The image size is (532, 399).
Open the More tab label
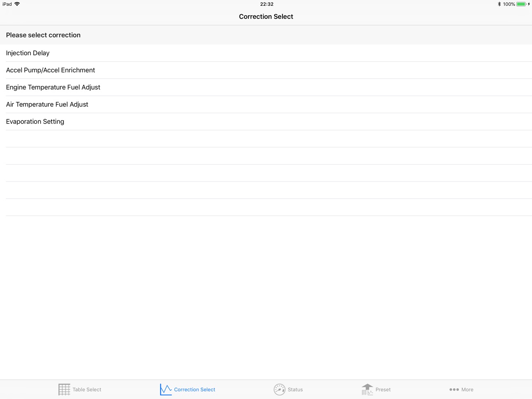pos(467,390)
